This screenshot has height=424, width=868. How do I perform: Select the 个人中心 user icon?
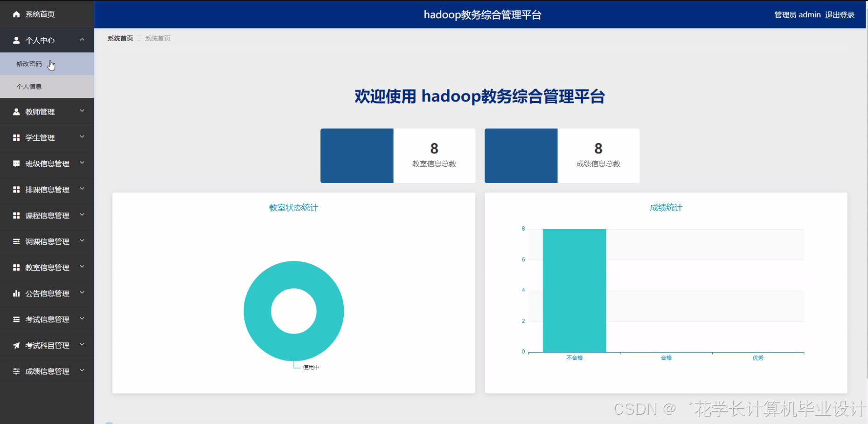(x=15, y=40)
